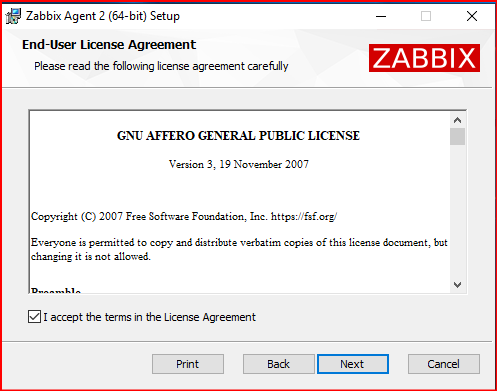Click the 'Zabbix Agent 2 (64-bit) Setup' title
Image resolution: width=497 pixels, height=391 pixels.
point(103,16)
